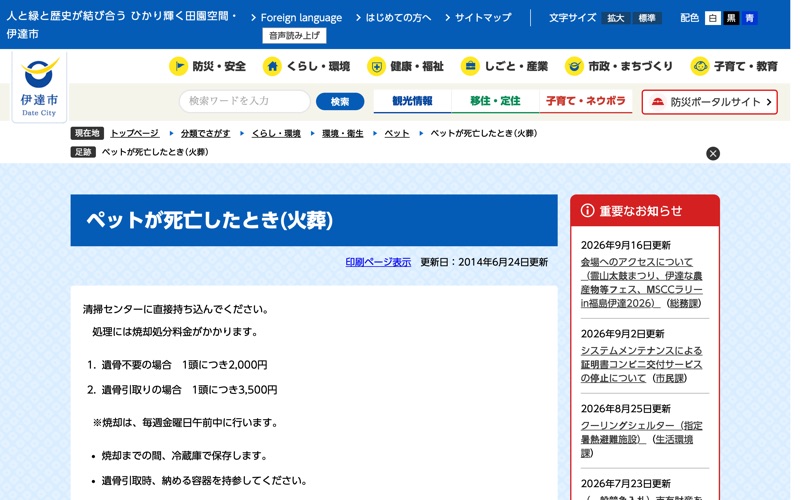Click the line 遺骨引取りの場合 1頭につき3,500円
Screen dimensions: 800x500
(x=189, y=390)
